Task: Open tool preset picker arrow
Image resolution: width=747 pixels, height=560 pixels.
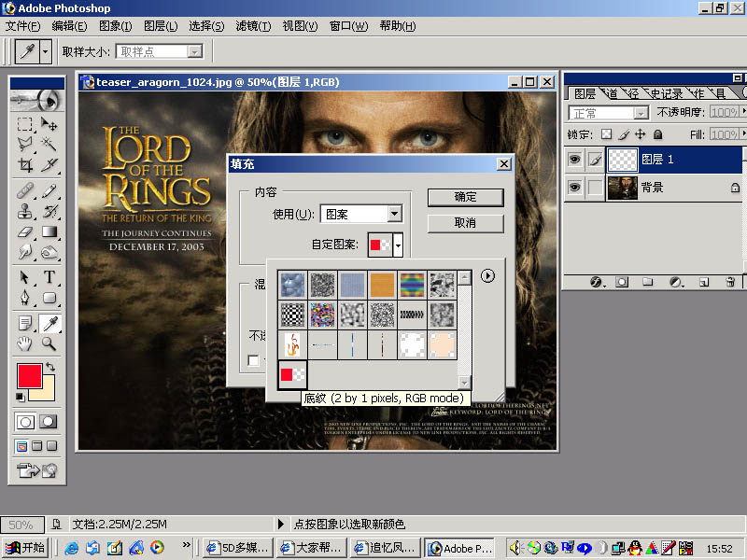Action: pyautogui.click(x=45, y=51)
